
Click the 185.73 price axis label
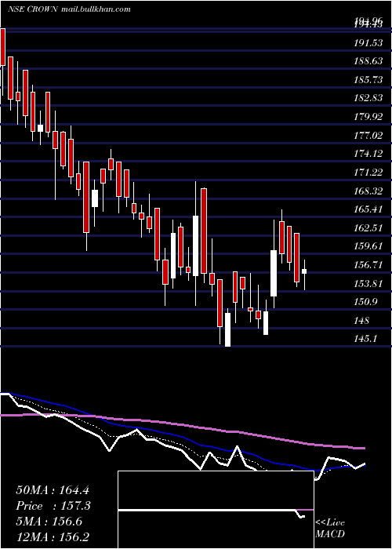click(x=368, y=80)
